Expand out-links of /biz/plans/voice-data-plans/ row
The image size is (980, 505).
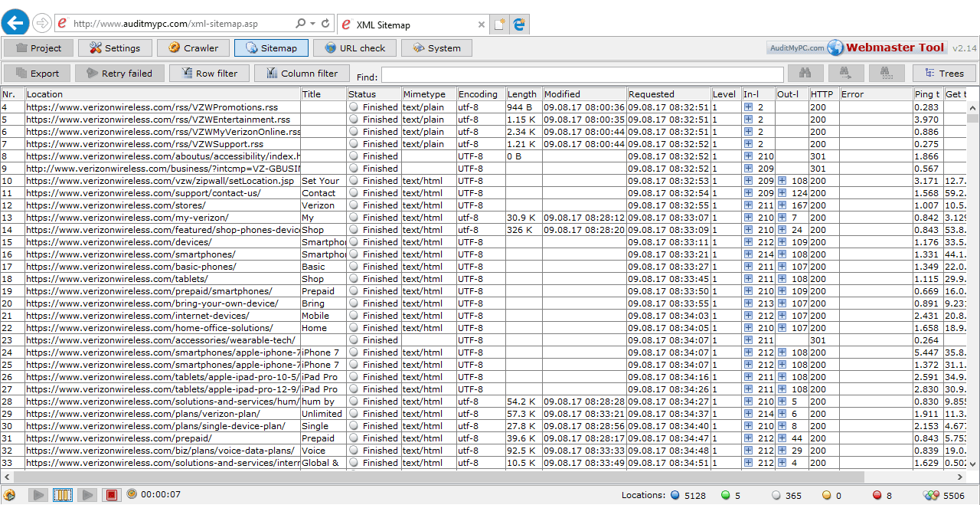(782, 451)
